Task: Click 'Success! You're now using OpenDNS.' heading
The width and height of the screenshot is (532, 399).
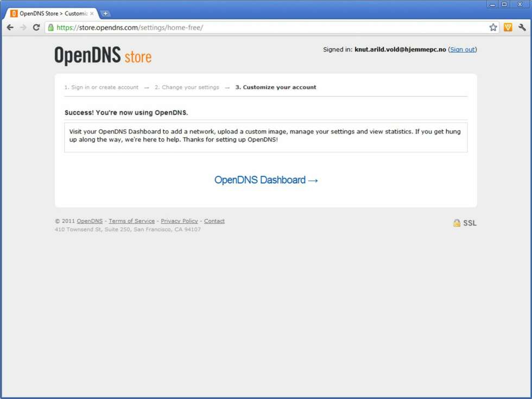Action: pyautogui.click(x=126, y=113)
